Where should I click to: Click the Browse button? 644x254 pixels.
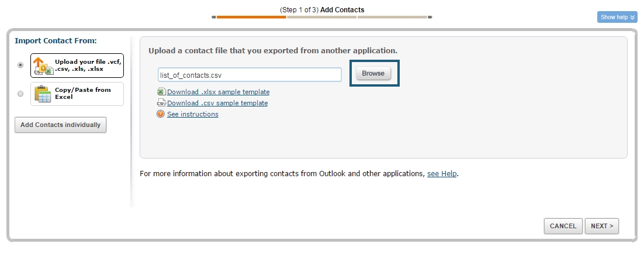tap(373, 73)
